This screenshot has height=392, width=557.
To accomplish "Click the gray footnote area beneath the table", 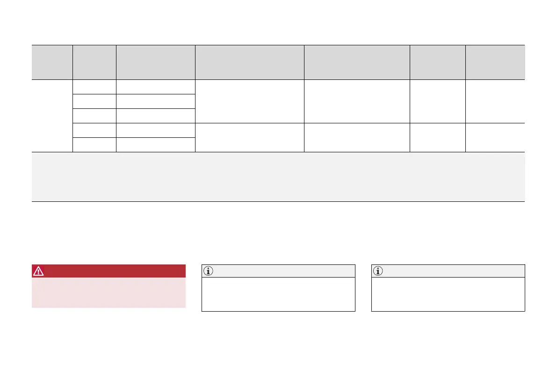I will click(278, 177).
